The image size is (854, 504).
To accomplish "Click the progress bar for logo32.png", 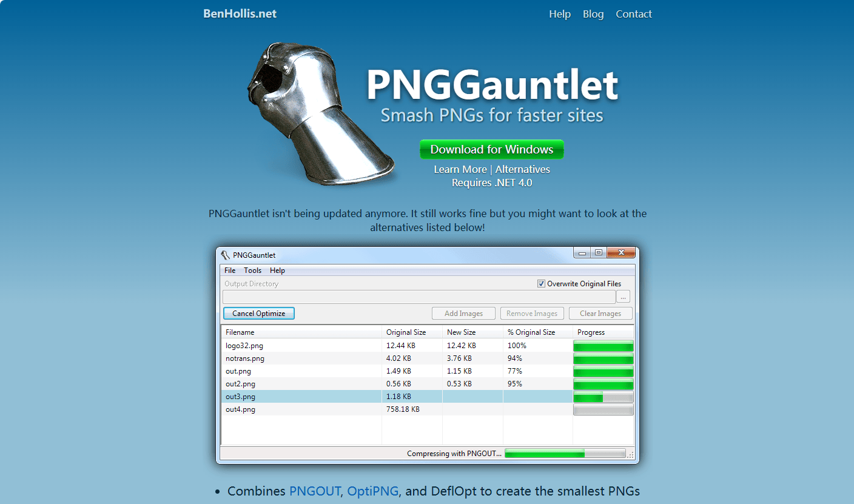I will coord(604,346).
